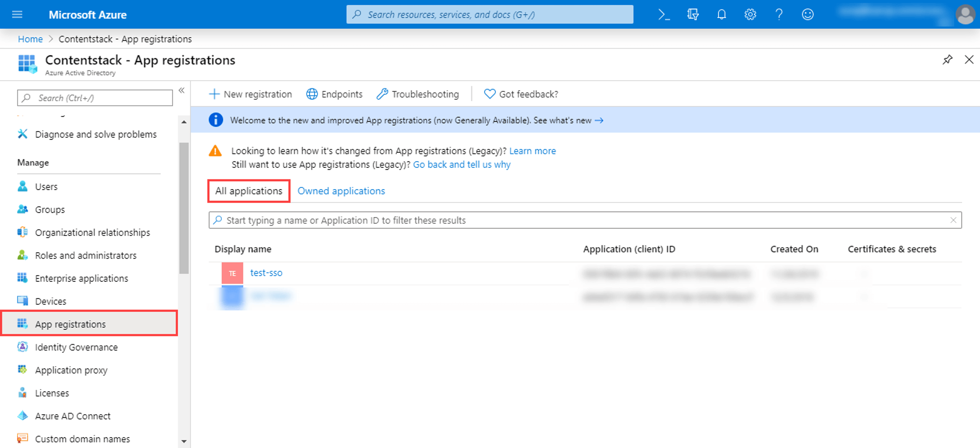Click the Got feedback heart icon
The width and height of the screenshot is (980, 448).
(x=489, y=94)
